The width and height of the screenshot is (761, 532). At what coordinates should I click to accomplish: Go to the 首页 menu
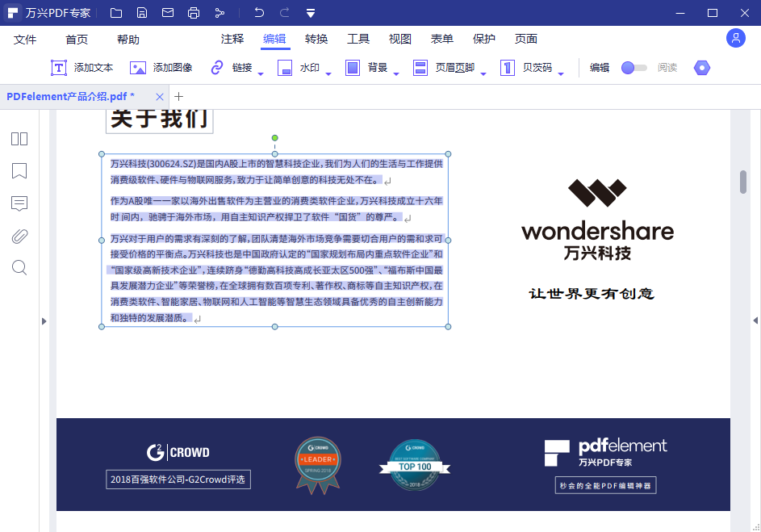click(x=77, y=40)
